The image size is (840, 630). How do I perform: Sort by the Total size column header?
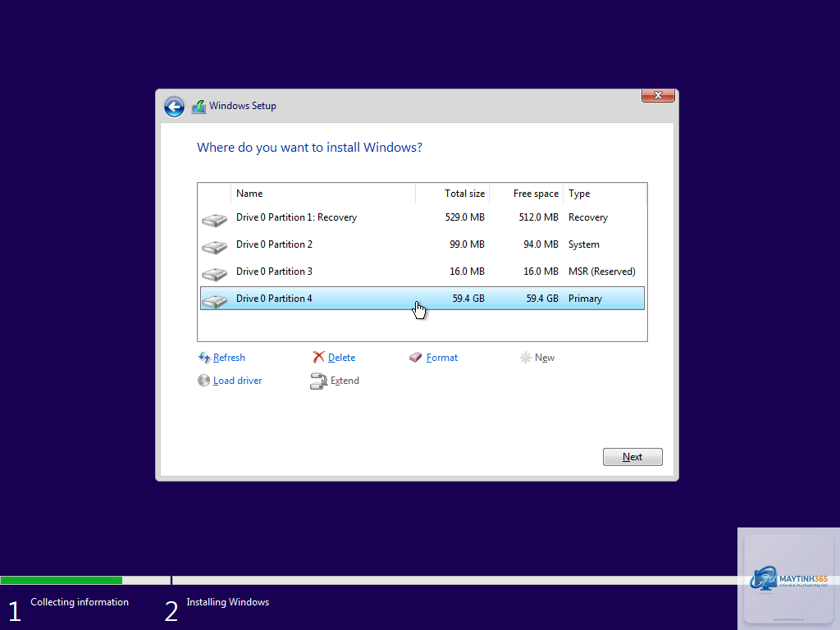[x=452, y=194]
